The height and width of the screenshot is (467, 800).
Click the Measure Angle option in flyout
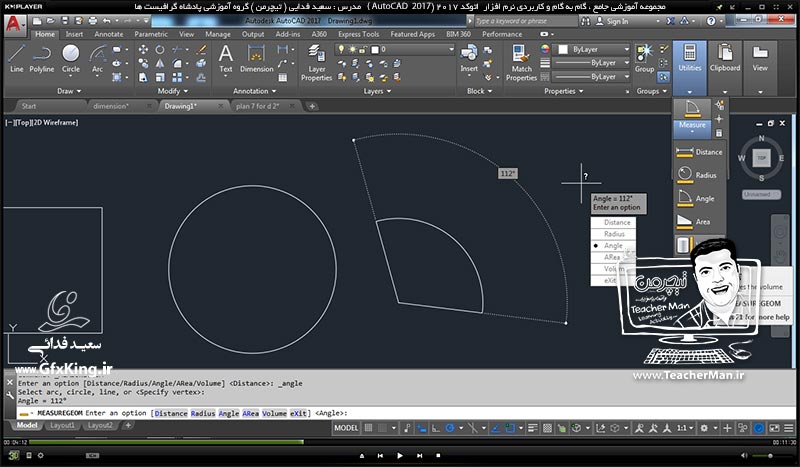(695, 198)
